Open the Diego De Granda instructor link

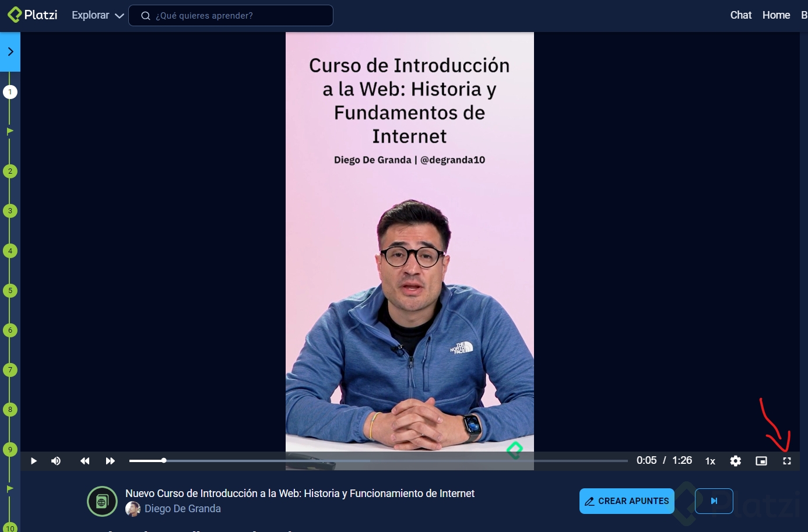[x=182, y=509]
